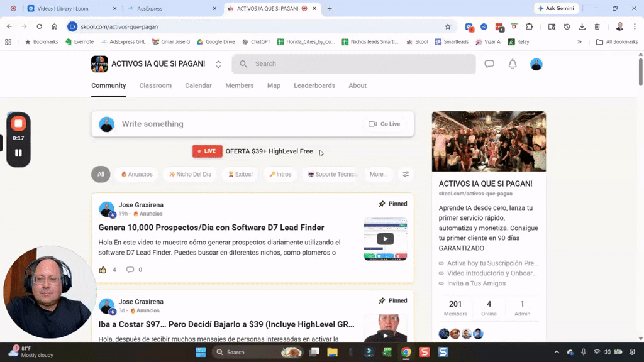644x362 pixels.
Task: Open the Skool chat bubble icon
Action: (x=489, y=63)
